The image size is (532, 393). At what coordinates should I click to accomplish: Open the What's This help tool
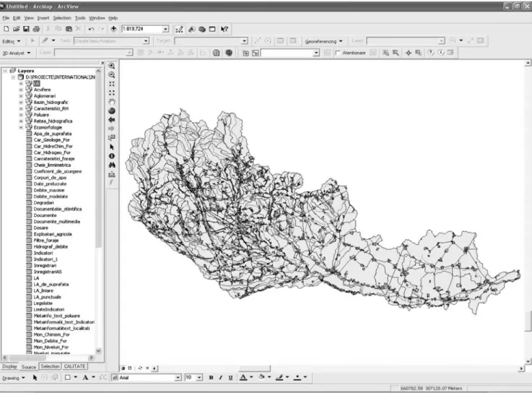click(224, 29)
